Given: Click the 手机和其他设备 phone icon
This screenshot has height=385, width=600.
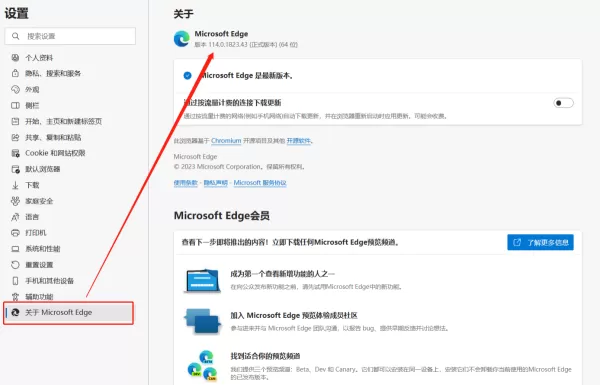Looking at the screenshot, I should tap(15, 281).
